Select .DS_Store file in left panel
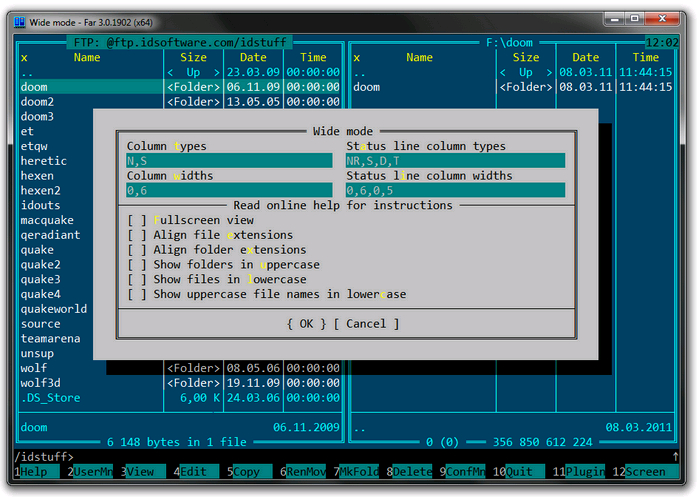The image size is (697, 497). (x=50, y=398)
